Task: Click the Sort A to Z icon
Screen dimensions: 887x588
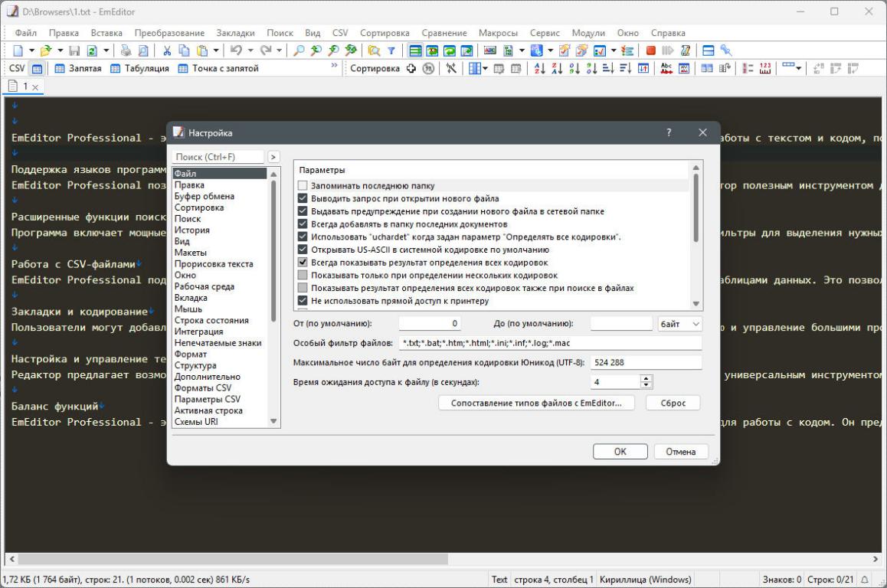Action: pos(538,68)
